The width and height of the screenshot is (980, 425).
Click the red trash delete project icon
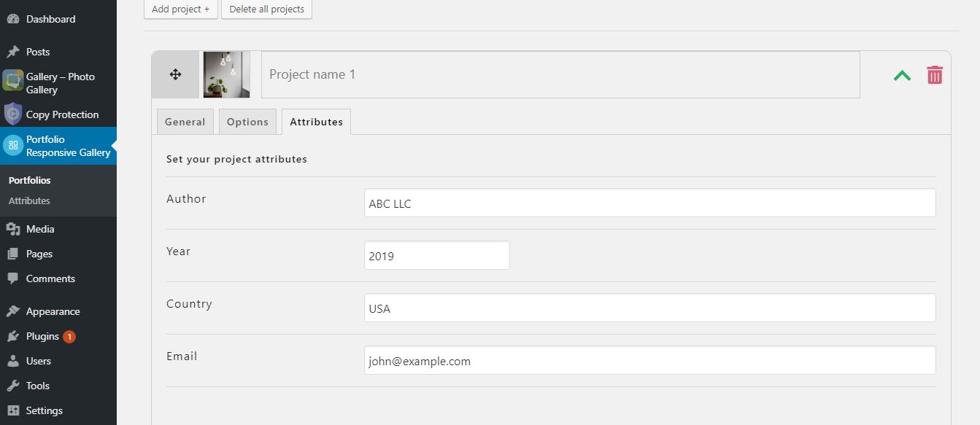coord(935,74)
